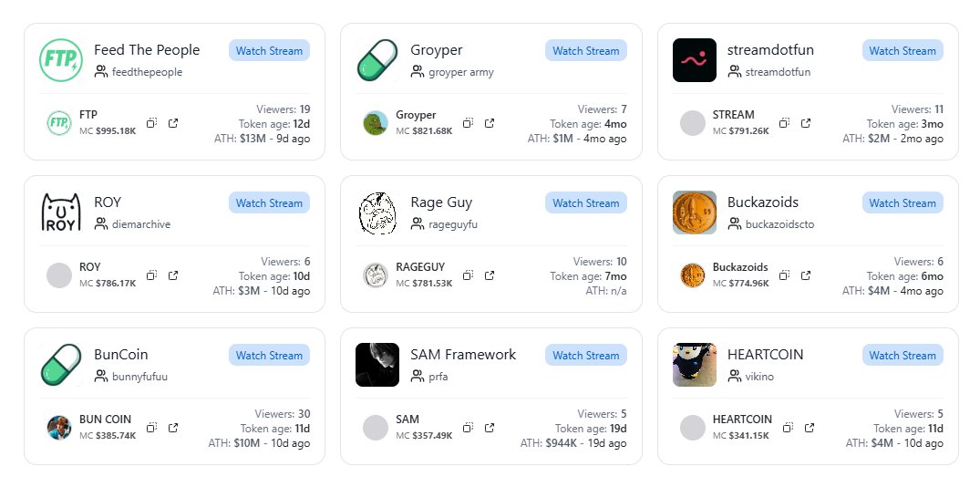The height and width of the screenshot is (477, 980).
Task: Start watching the SAM Framework stream
Action: [x=585, y=356]
